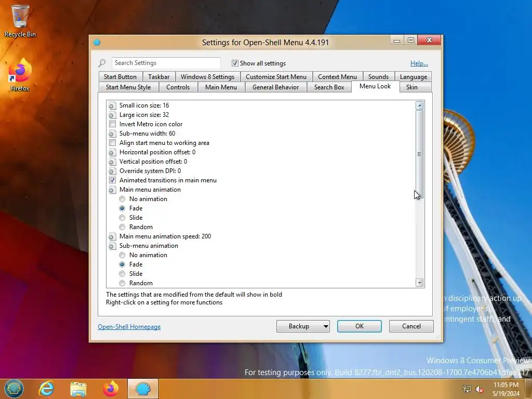The image size is (532, 399).
Task: Open the Help link
Action: pyautogui.click(x=419, y=63)
